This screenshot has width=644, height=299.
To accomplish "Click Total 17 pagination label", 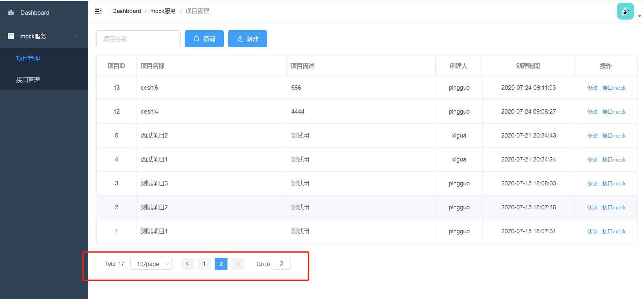I will [115, 264].
